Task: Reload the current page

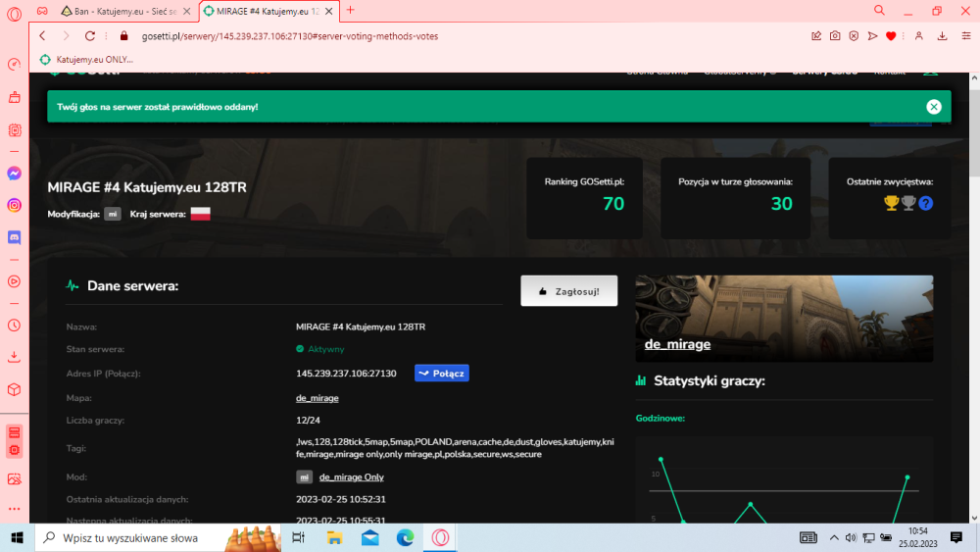Action: click(x=90, y=36)
